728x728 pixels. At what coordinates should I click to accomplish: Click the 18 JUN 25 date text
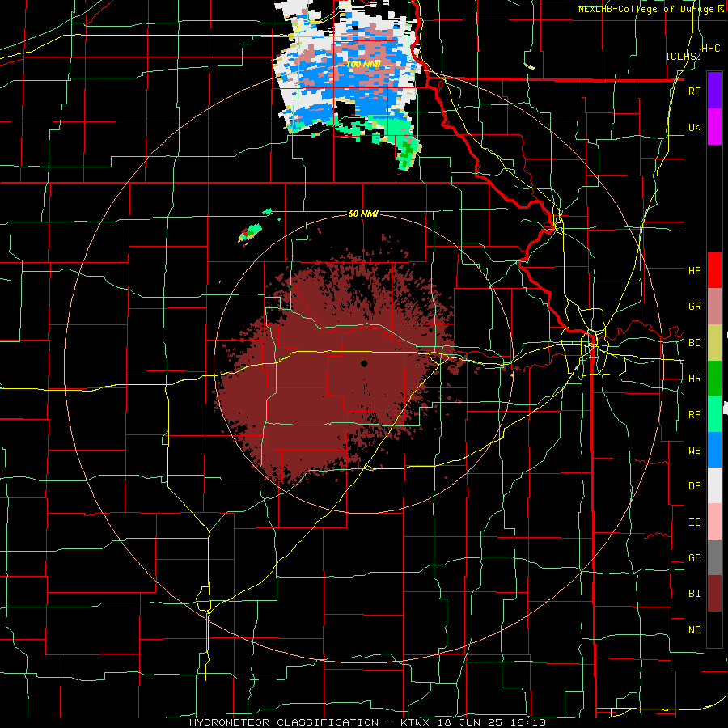tap(471, 722)
